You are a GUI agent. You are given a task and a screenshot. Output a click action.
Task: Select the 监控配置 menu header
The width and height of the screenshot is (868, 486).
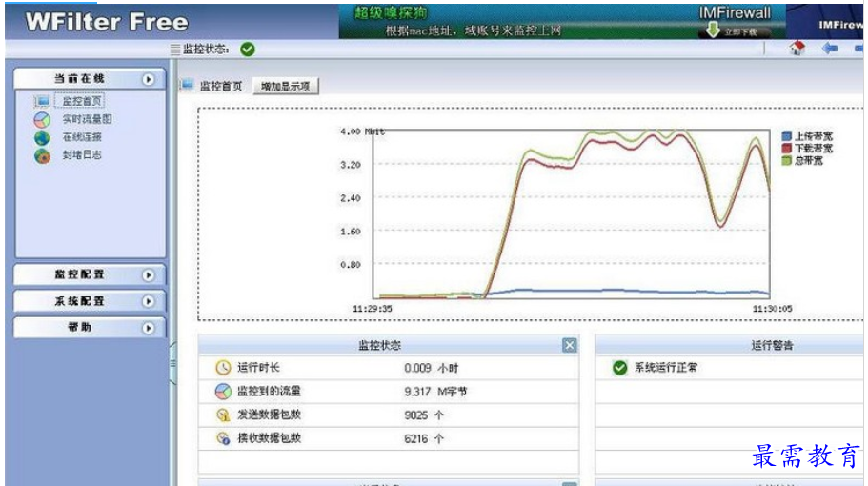click(90, 274)
